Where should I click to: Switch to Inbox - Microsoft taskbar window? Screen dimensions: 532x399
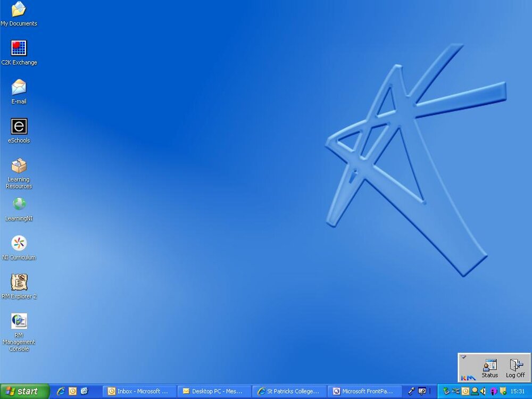click(x=140, y=392)
